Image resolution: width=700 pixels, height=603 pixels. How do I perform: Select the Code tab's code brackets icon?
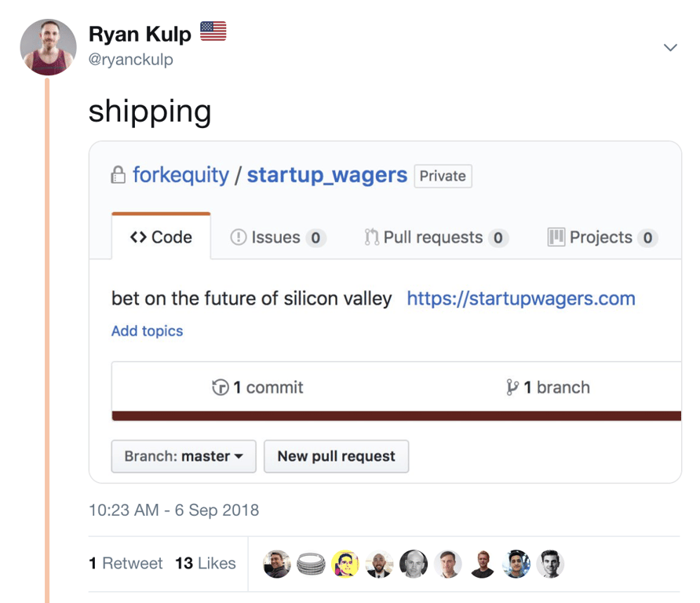[x=140, y=236]
